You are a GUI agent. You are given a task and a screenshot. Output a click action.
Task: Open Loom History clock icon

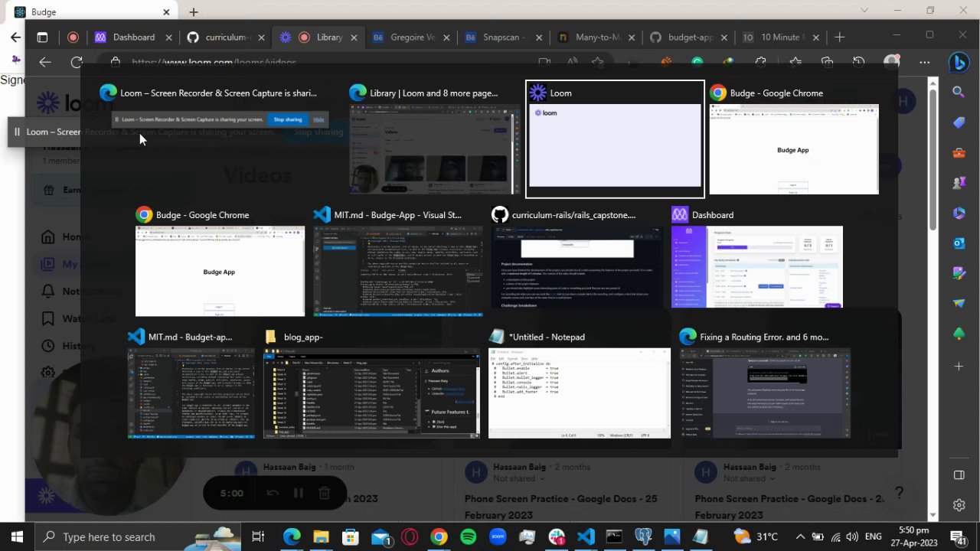coord(48,345)
